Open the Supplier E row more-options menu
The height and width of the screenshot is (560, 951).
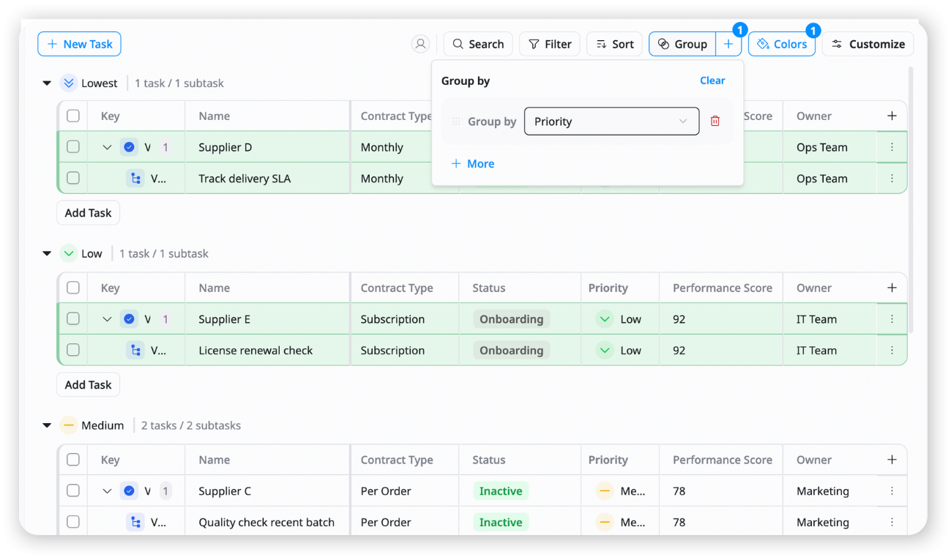pyautogui.click(x=892, y=319)
